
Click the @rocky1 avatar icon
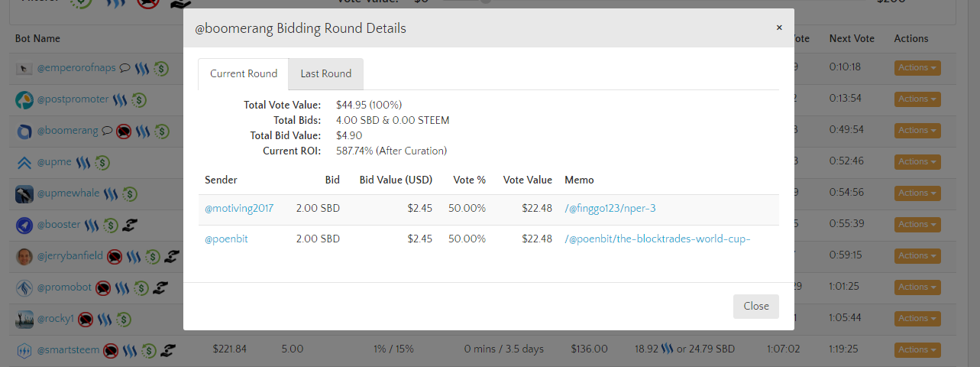pyautogui.click(x=24, y=319)
